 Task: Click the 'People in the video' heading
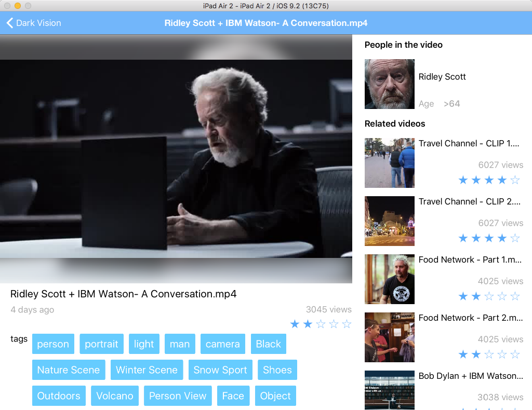click(x=403, y=45)
